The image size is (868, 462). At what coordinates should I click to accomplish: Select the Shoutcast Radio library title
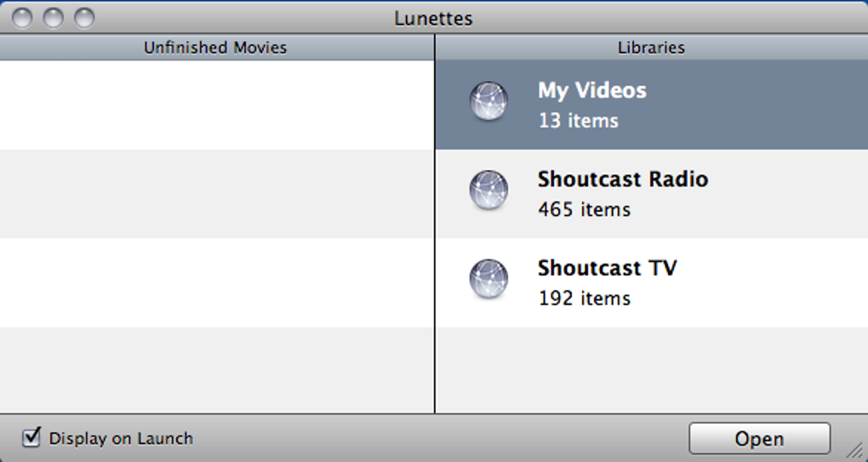622,180
